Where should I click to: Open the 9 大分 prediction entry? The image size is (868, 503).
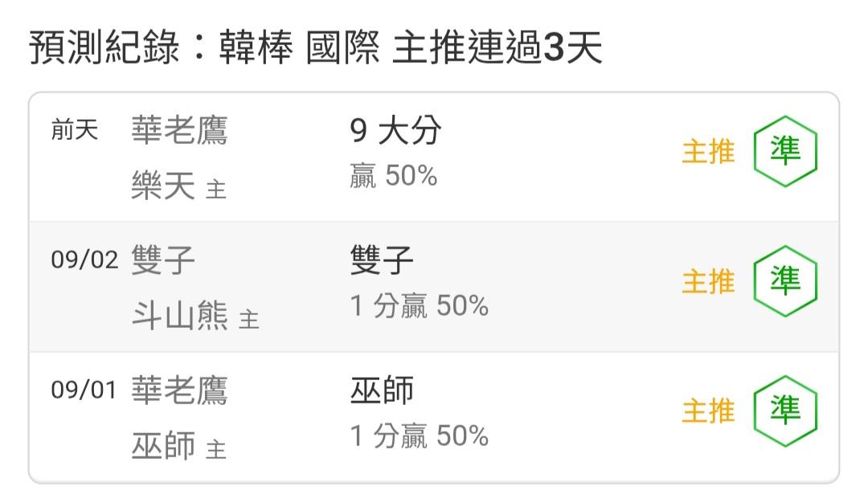click(x=395, y=131)
